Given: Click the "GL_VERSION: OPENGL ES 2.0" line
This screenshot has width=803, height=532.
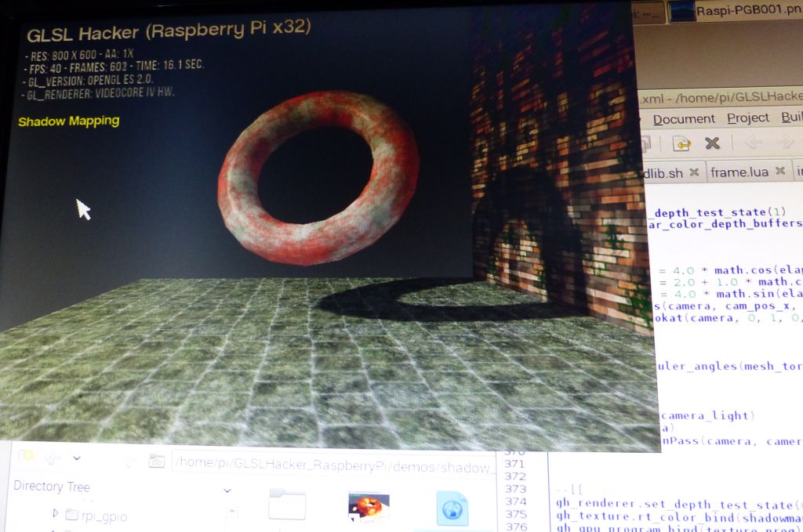Looking at the screenshot, I should coord(88,81).
